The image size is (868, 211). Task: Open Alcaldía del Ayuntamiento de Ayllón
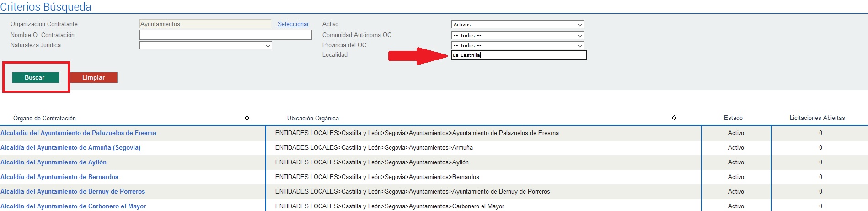(54, 162)
